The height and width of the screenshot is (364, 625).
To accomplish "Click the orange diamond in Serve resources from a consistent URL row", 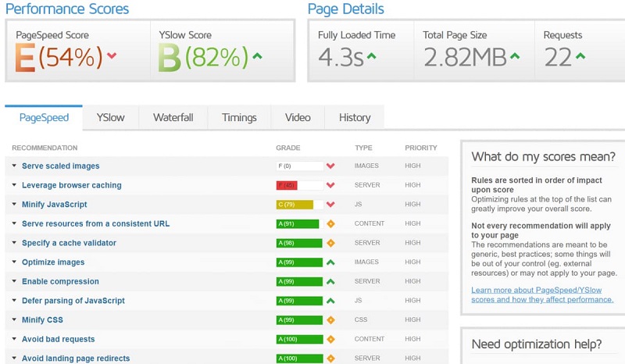I will point(330,223).
